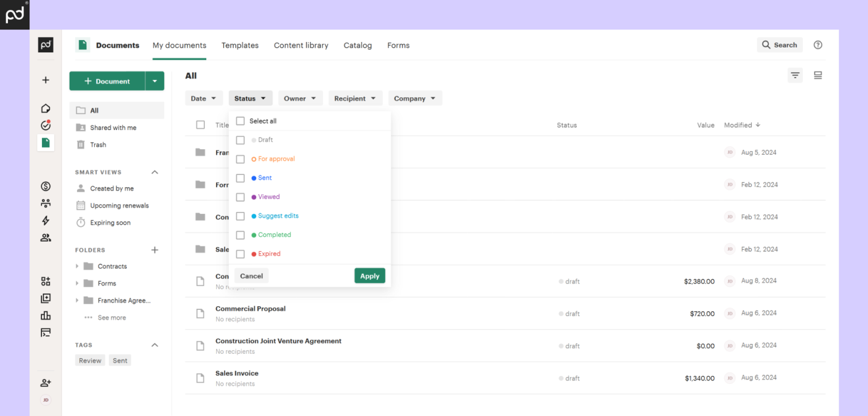The image size is (868, 416).
Task: Open the Payments section via dollar icon
Action: tap(45, 186)
